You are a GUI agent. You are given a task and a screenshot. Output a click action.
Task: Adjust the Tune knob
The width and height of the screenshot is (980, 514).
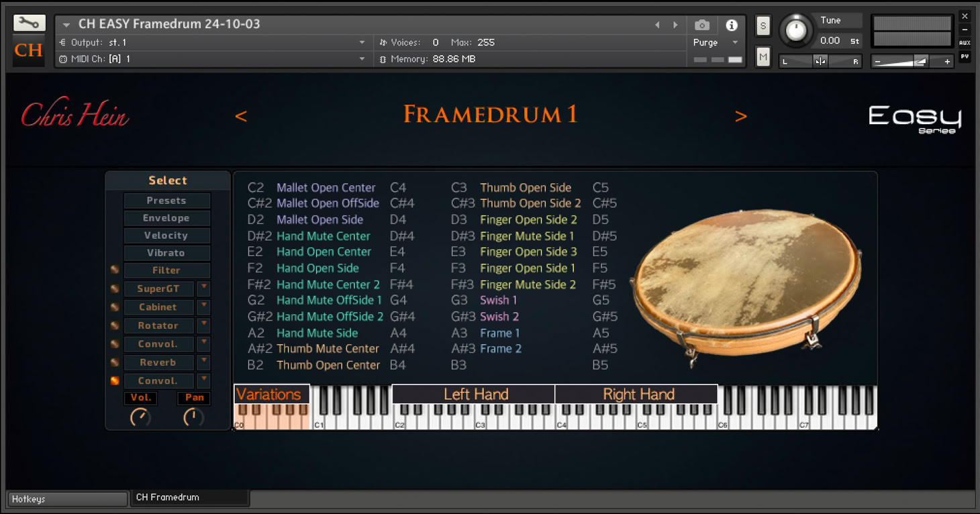tap(795, 31)
